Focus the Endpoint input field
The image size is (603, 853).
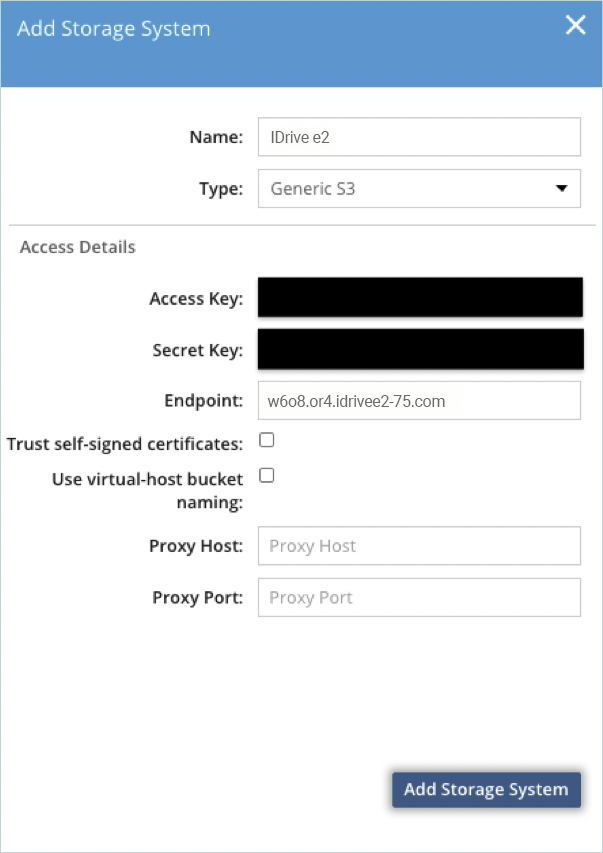[x=419, y=401]
